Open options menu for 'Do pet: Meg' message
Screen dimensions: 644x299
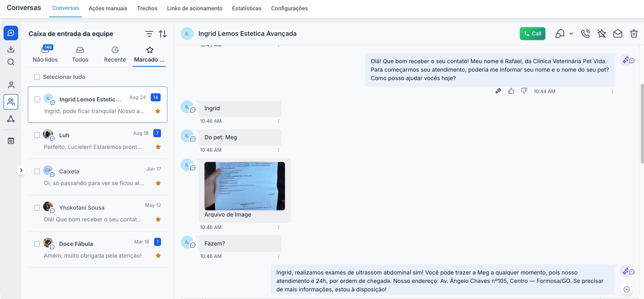(x=279, y=150)
